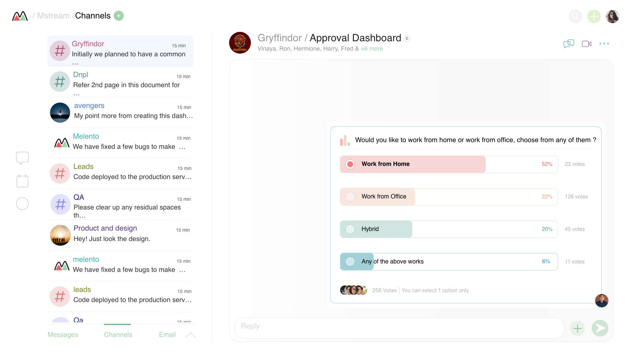
Task: Select Hybrid radio option
Action: [350, 229]
